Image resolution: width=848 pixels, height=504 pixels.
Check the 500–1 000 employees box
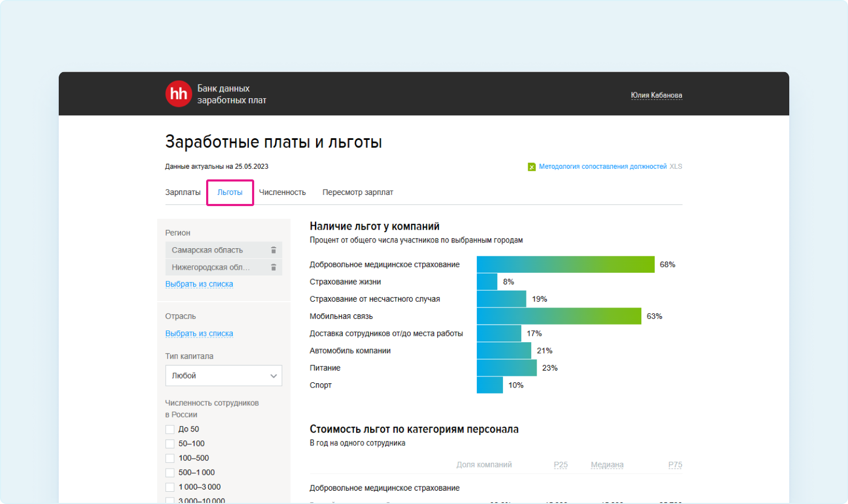point(170,472)
